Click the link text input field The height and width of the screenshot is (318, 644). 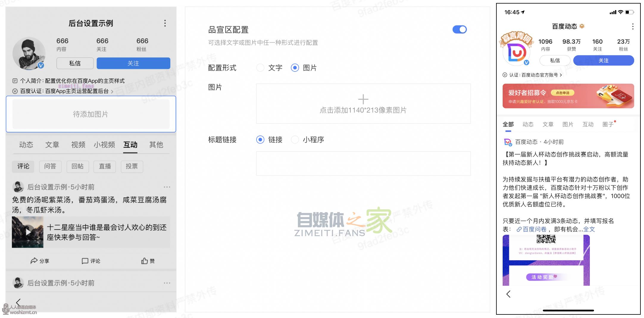pyautogui.click(x=363, y=163)
